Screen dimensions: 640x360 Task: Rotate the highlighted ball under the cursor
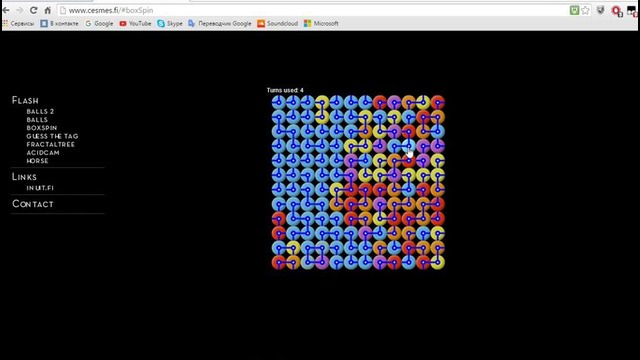[409, 145]
